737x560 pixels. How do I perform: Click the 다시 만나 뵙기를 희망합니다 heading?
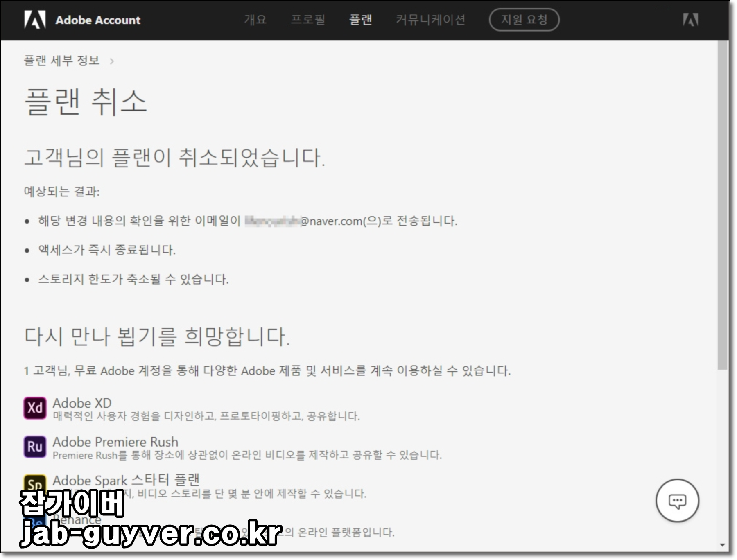pos(157,336)
